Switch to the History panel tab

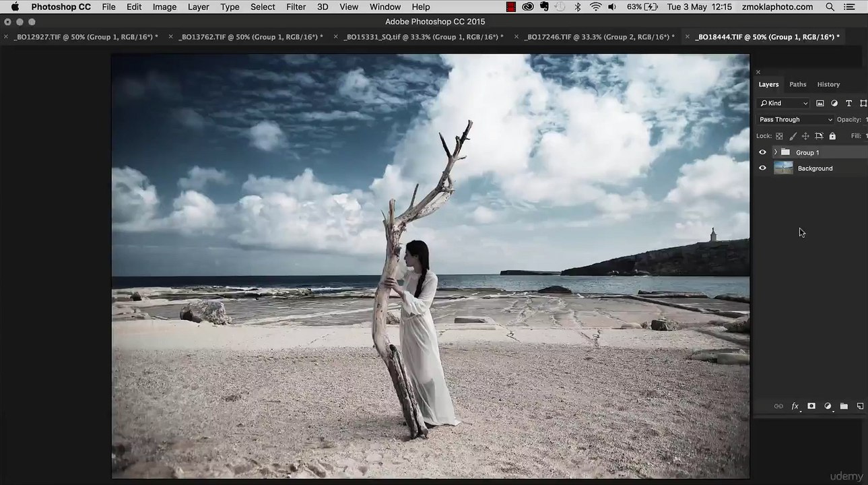tap(828, 84)
